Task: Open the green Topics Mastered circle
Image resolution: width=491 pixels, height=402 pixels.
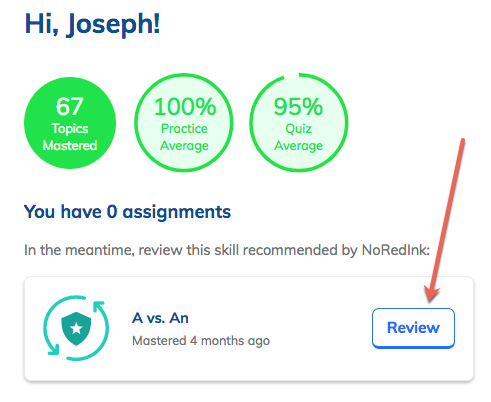Action: click(70, 123)
